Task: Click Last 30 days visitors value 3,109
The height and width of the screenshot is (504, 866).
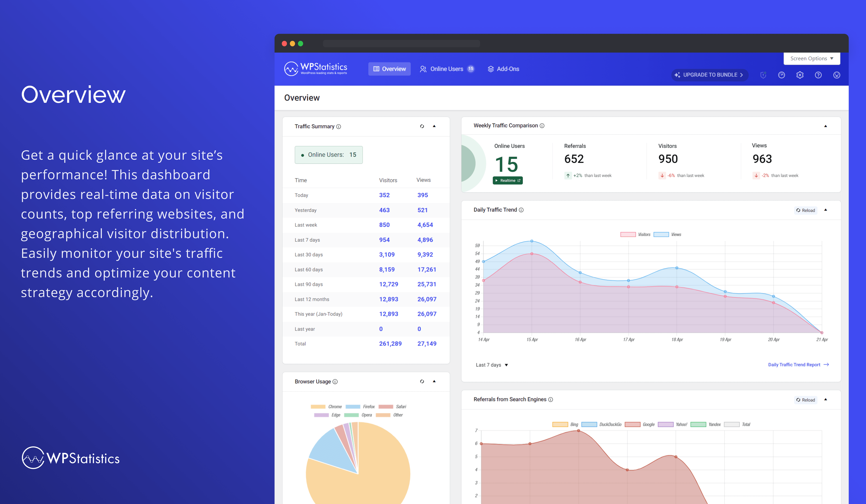Action: pyautogui.click(x=387, y=255)
